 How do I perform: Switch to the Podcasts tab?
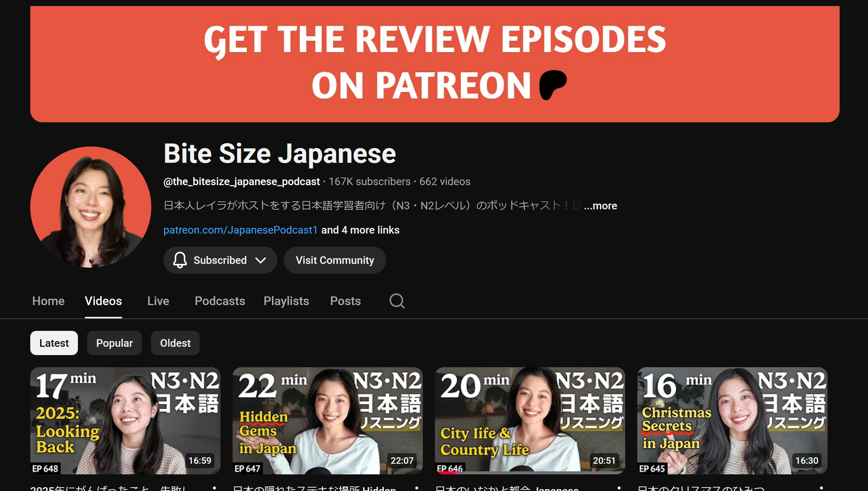(220, 301)
